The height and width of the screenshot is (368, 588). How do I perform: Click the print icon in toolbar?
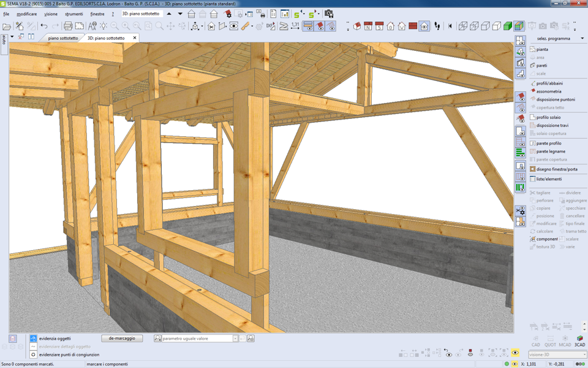point(68,26)
